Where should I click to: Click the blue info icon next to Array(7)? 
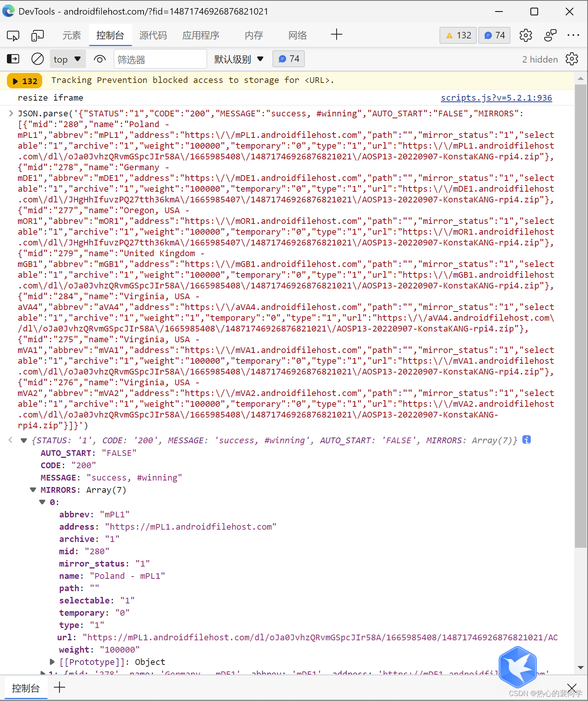(527, 440)
